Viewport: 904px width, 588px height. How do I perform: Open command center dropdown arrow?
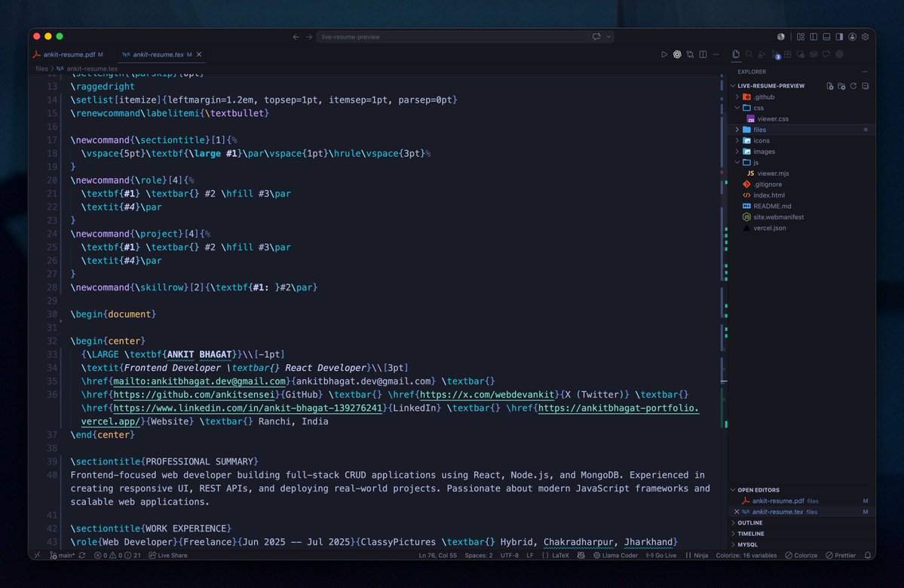pos(608,36)
